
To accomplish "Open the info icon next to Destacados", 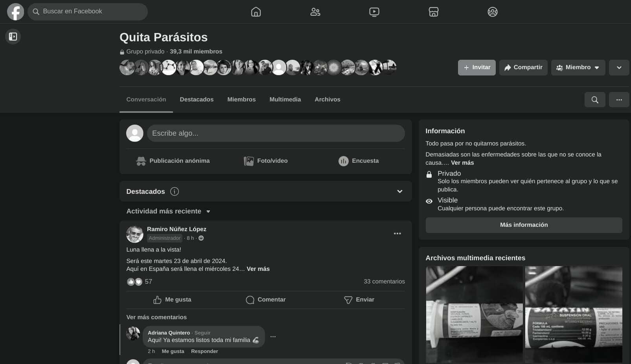I will coord(175,191).
